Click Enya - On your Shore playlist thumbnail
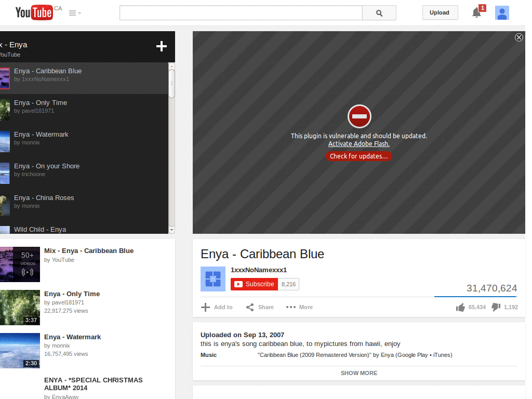This screenshot has height=399, width=532. (x=5, y=174)
